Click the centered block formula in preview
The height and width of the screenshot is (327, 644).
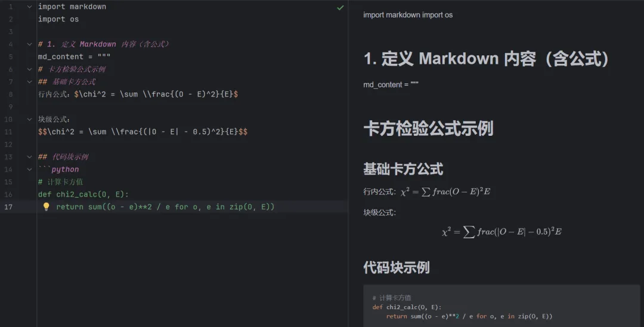click(x=501, y=232)
